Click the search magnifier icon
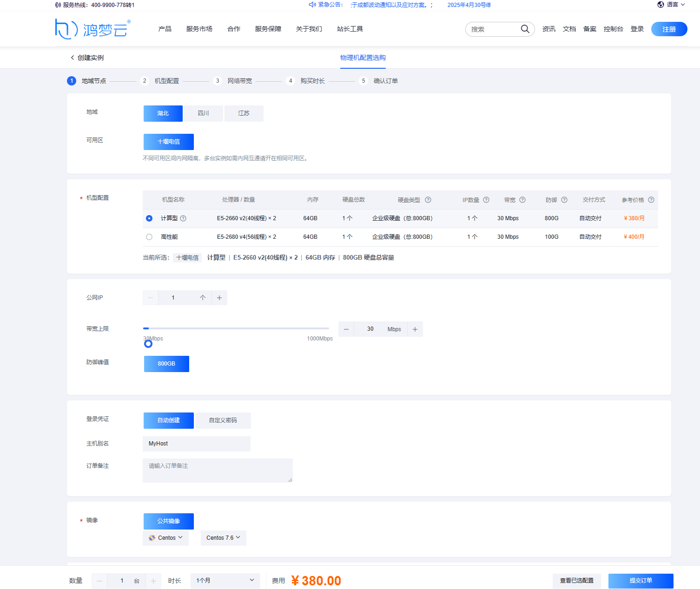This screenshot has height=589, width=700. pyautogui.click(x=525, y=29)
